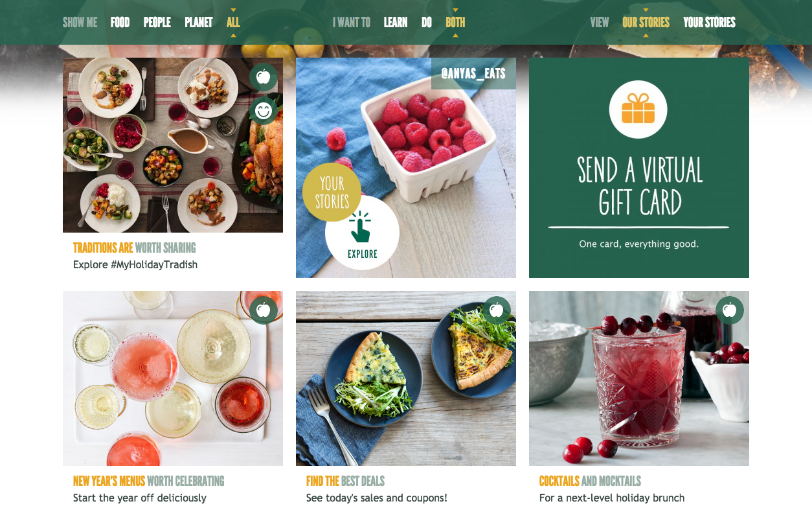Switch view to Our Stories

coord(646,22)
